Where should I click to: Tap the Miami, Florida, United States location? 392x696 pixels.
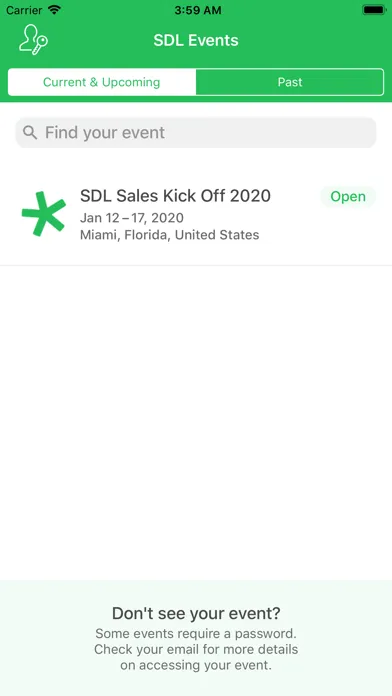click(x=170, y=235)
